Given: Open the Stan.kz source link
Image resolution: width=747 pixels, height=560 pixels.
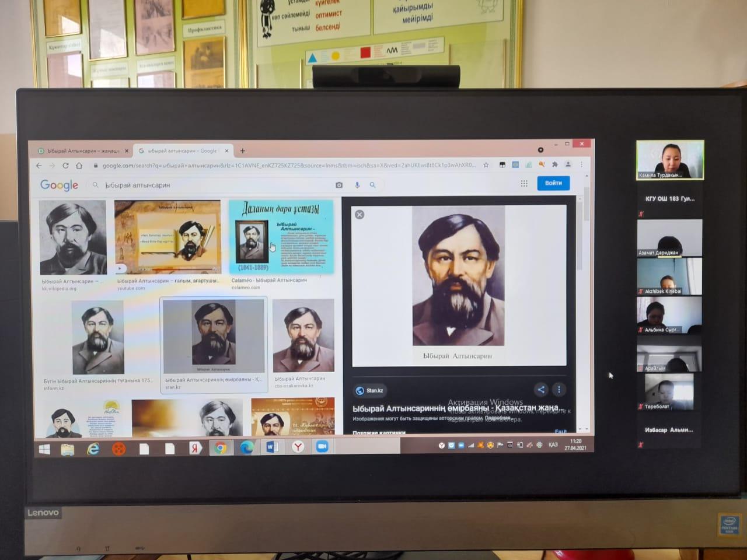Looking at the screenshot, I should (x=370, y=391).
